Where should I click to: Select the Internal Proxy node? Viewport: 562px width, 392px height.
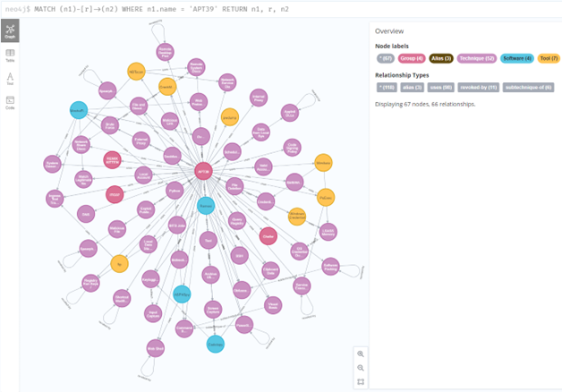tap(259, 98)
